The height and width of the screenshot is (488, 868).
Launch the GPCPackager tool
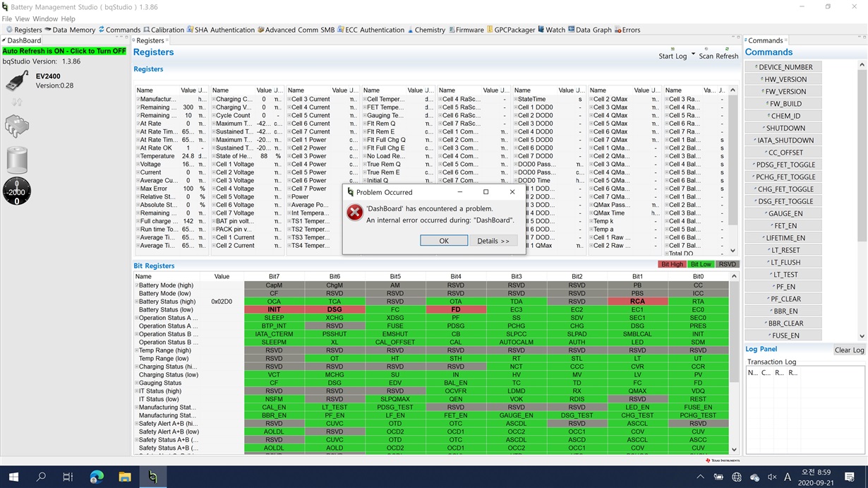(x=511, y=30)
